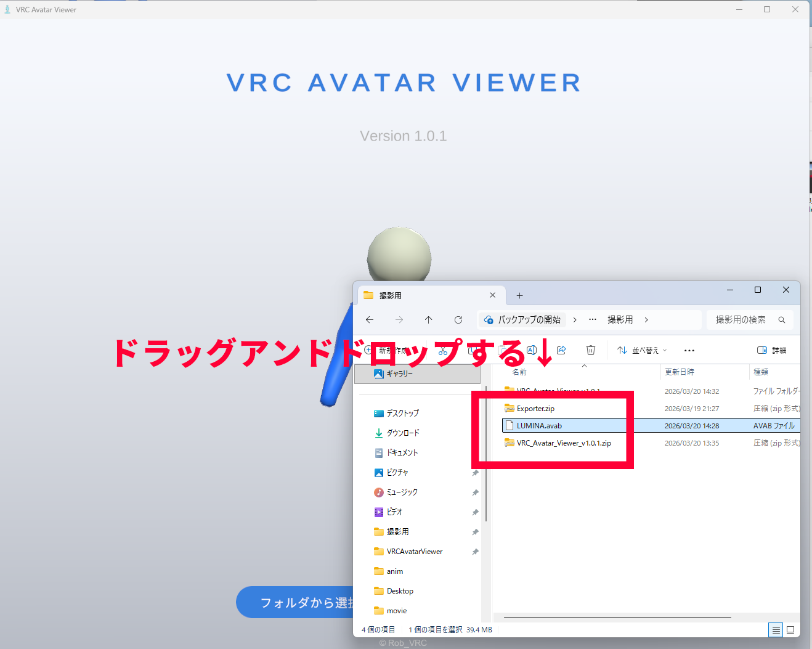812x649 pixels.
Task: Toggle the 詳細 details pane
Action: click(x=771, y=350)
